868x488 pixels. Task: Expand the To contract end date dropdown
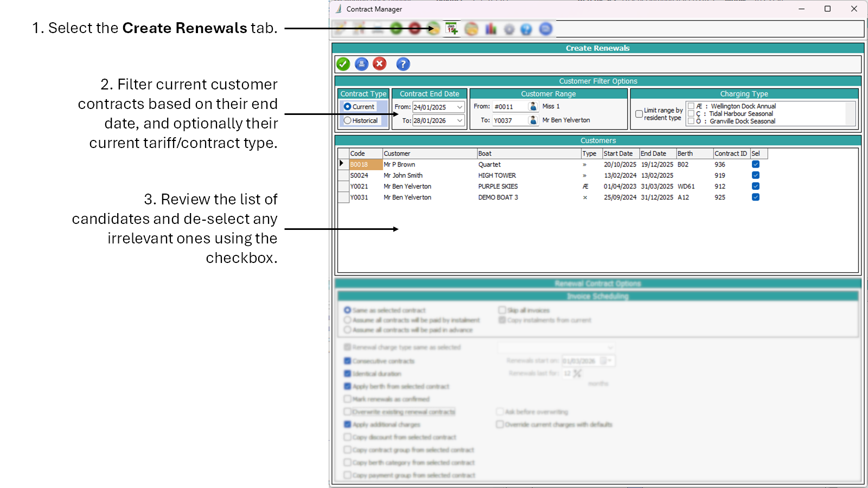[459, 120]
